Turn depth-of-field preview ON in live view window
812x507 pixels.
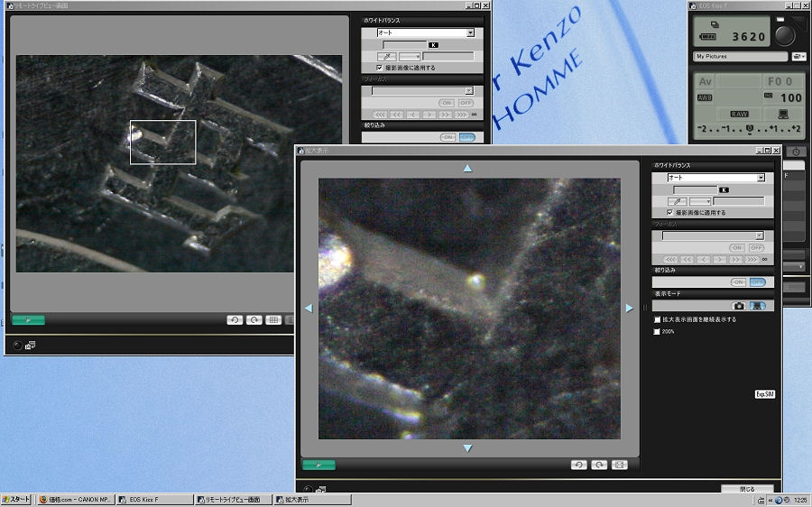coord(448,137)
